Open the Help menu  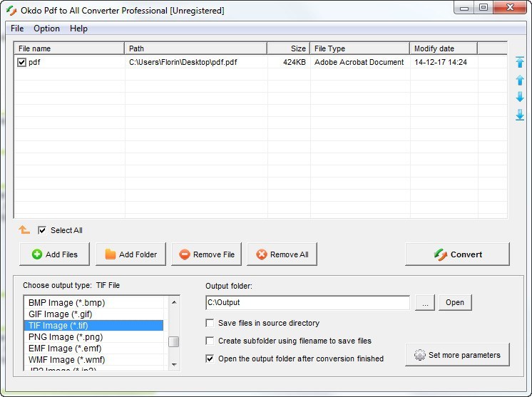pos(78,29)
